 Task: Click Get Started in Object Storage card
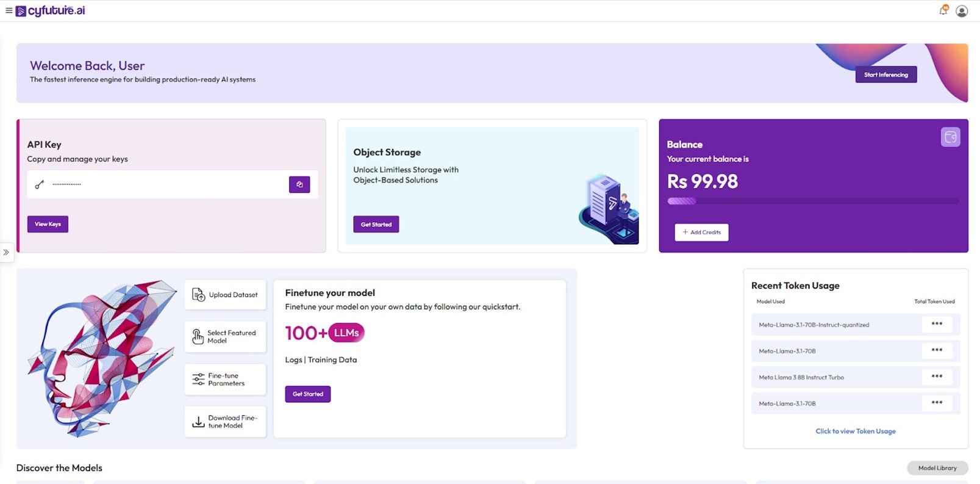coord(376,225)
